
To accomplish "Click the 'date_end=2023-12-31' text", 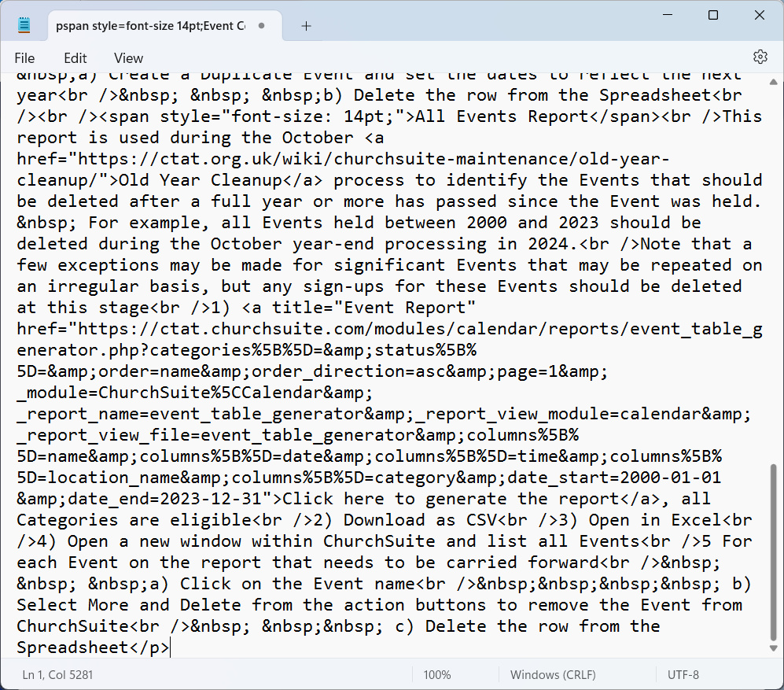I will tap(164, 499).
